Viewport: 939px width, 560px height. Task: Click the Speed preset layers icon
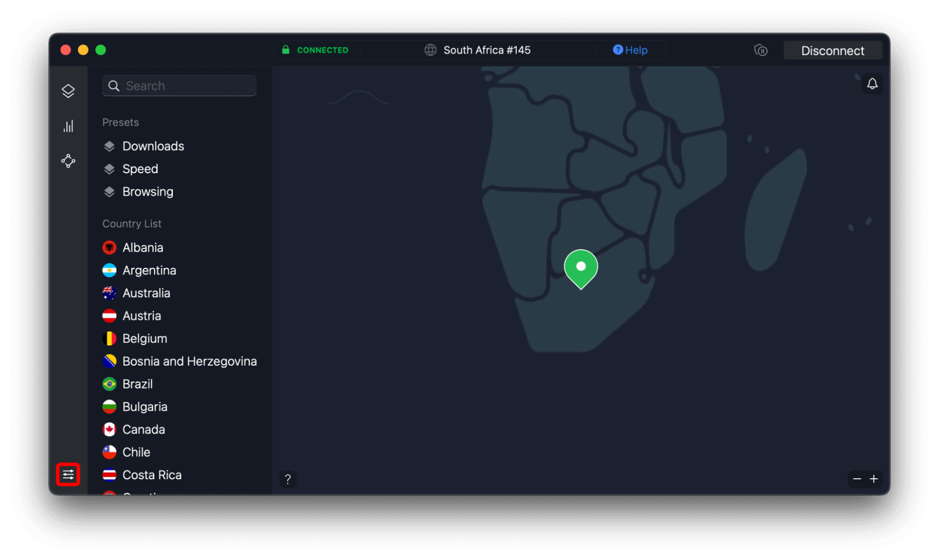[x=109, y=169]
